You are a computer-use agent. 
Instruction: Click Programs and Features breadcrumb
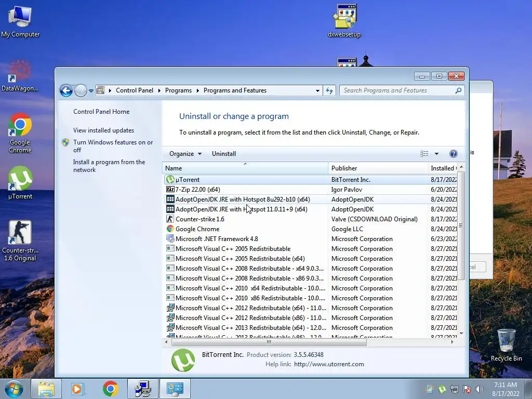coord(235,90)
